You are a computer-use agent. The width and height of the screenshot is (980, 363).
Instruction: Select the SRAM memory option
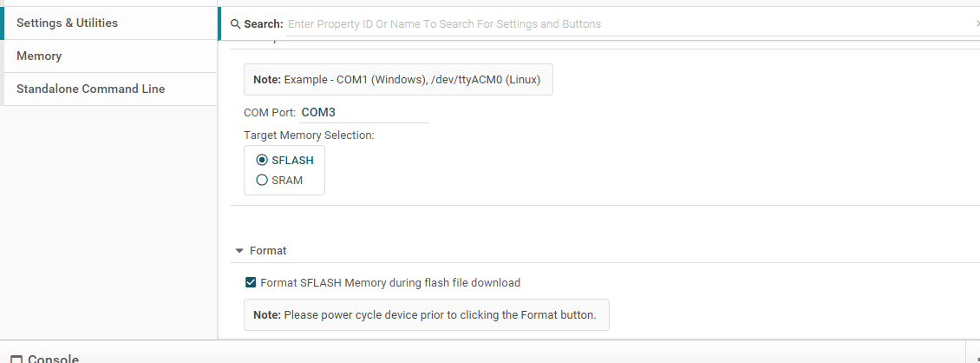[x=262, y=181]
